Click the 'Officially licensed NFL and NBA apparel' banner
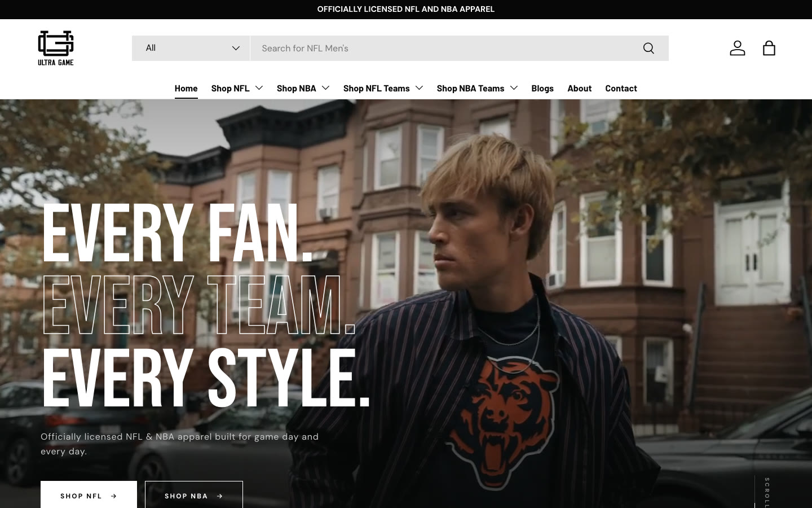The height and width of the screenshot is (508, 812). coord(406,9)
